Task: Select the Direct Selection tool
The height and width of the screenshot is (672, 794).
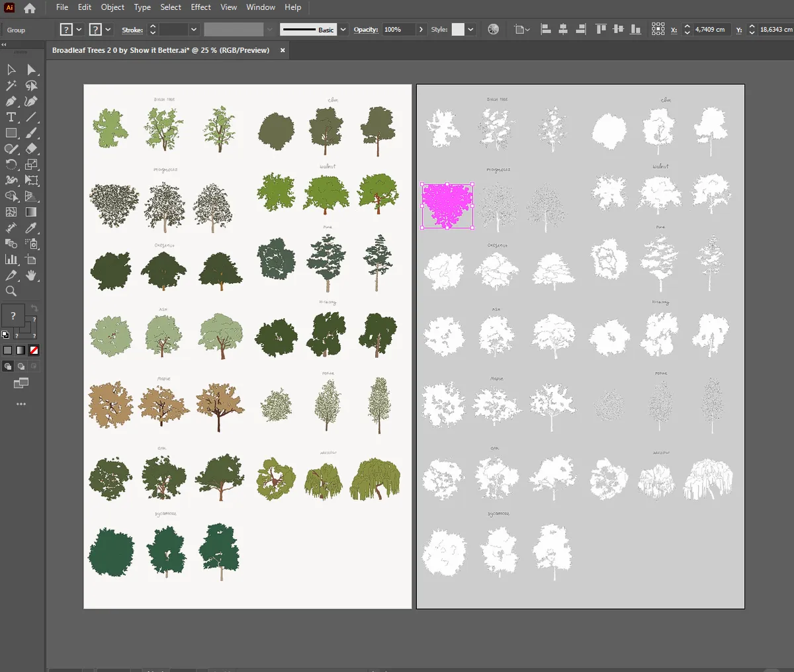Action: pyautogui.click(x=31, y=69)
